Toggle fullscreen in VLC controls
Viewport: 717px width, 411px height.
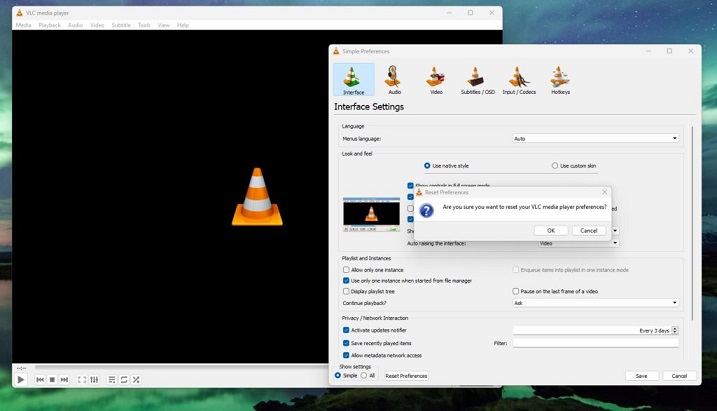82,379
